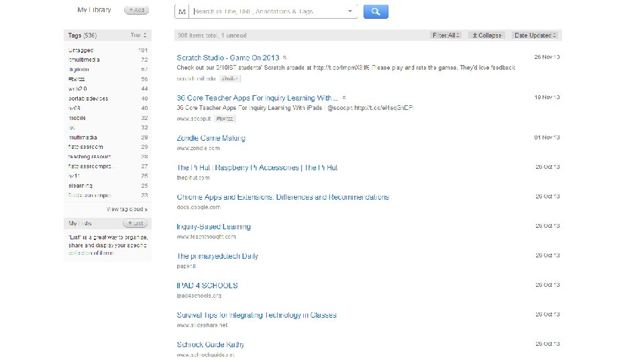
Task: Click the www.zondle.com domain text
Action: click(x=198, y=148)
